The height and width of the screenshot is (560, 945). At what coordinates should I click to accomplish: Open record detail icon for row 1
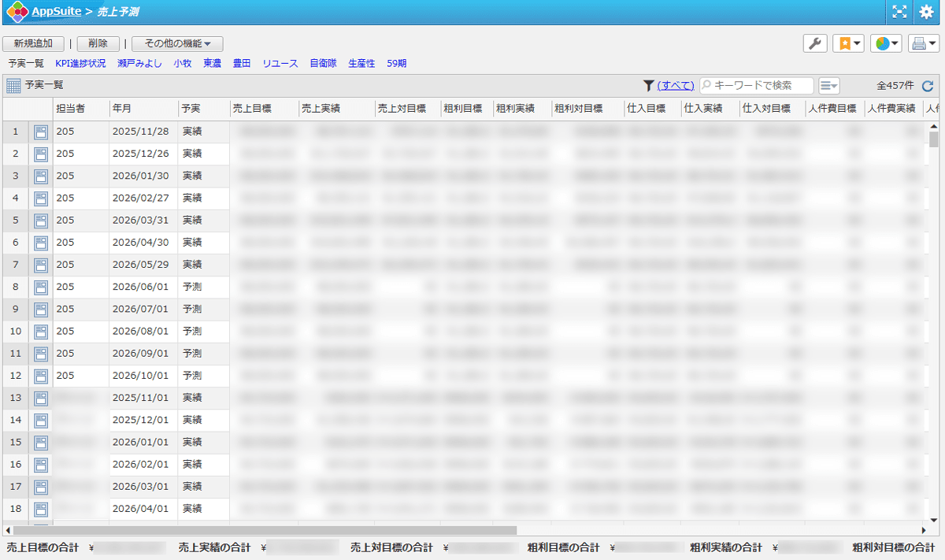click(41, 132)
